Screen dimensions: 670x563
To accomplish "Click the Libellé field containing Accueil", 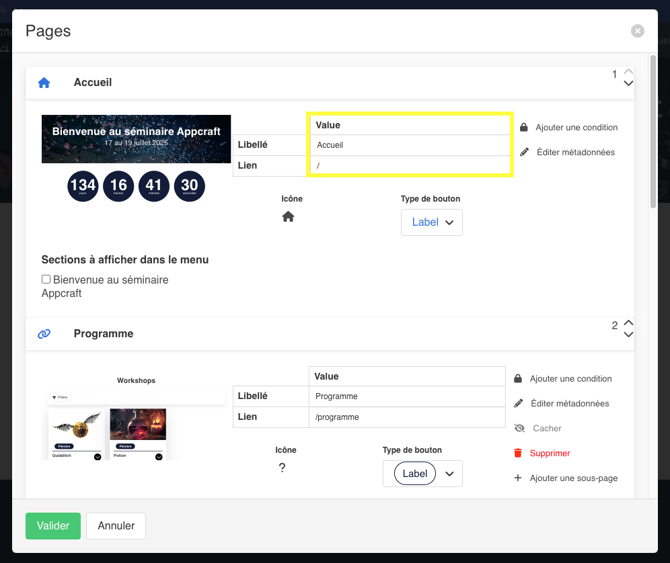I will point(410,145).
